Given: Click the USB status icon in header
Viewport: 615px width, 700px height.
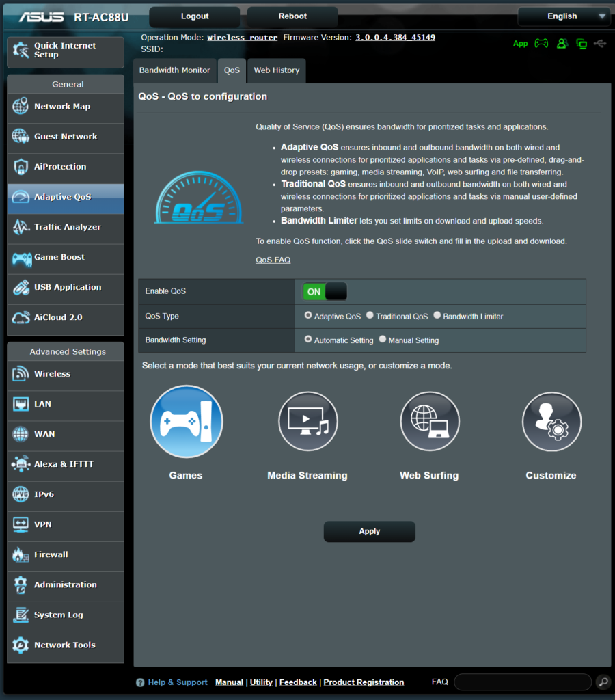Looking at the screenshot, I should (x=600, y=43).
